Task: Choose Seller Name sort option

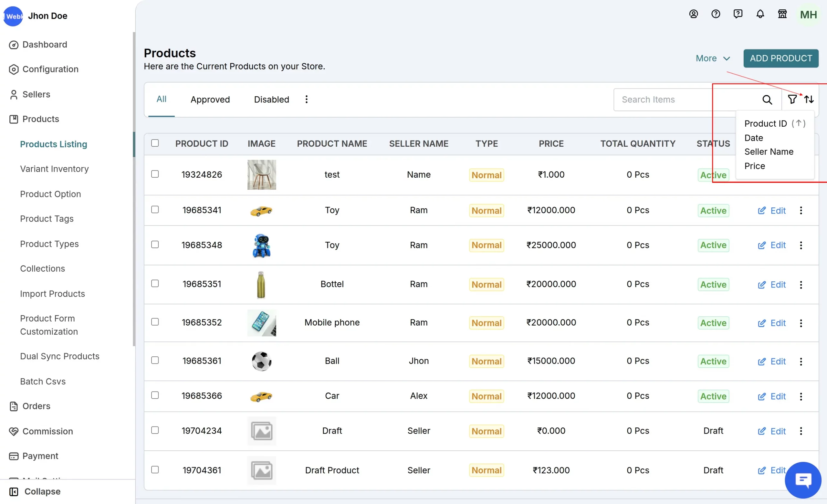Action: 769,152
